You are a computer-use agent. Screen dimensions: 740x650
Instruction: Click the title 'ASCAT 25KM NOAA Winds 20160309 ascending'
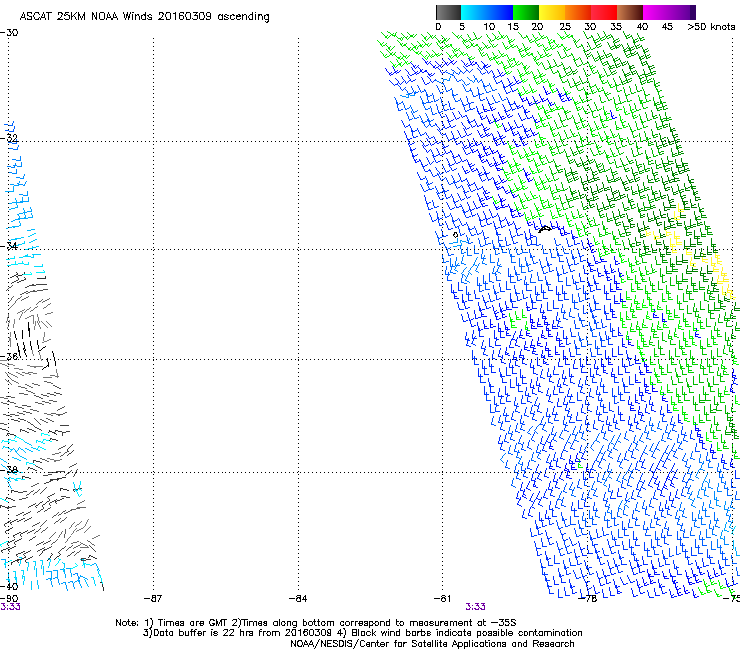click(x=144, y=17)
